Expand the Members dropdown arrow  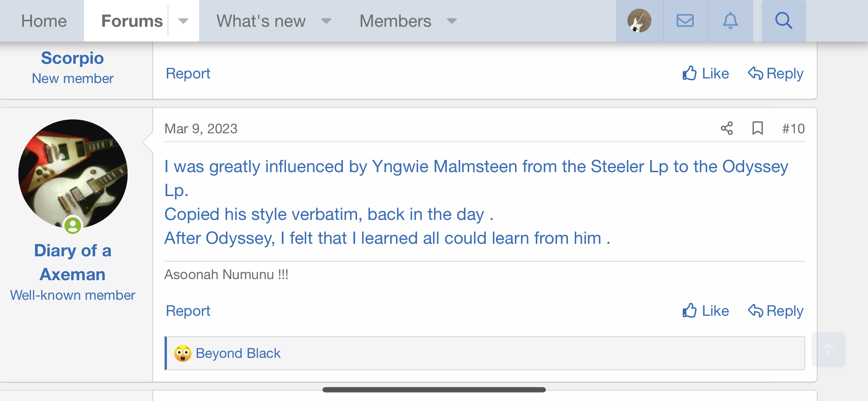tap(451, 21)
